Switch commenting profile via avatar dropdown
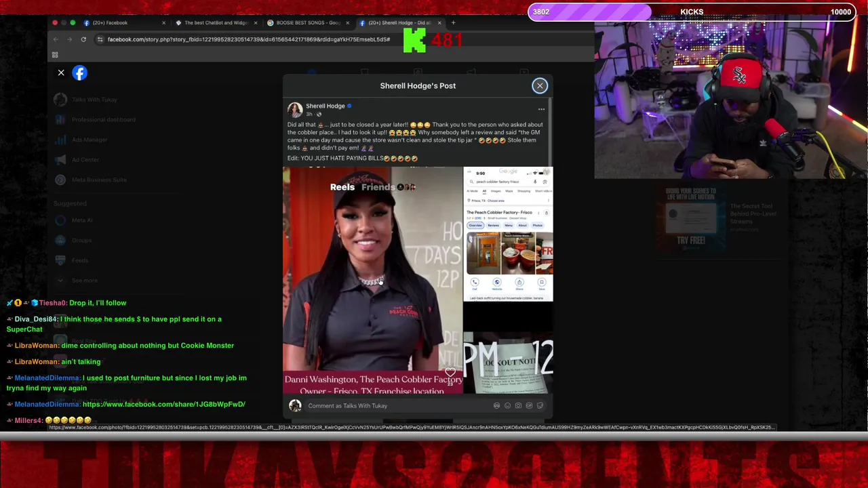This screenshot has height=488, width=868. click(295, 405)
